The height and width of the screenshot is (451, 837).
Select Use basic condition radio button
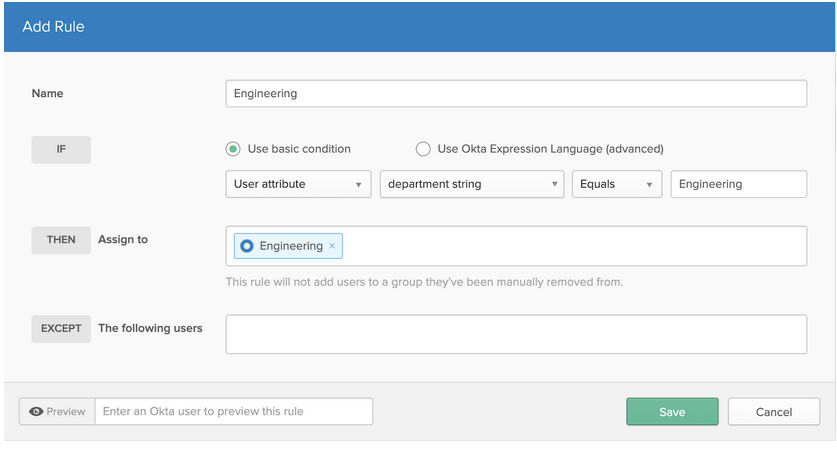click(233, 149)
